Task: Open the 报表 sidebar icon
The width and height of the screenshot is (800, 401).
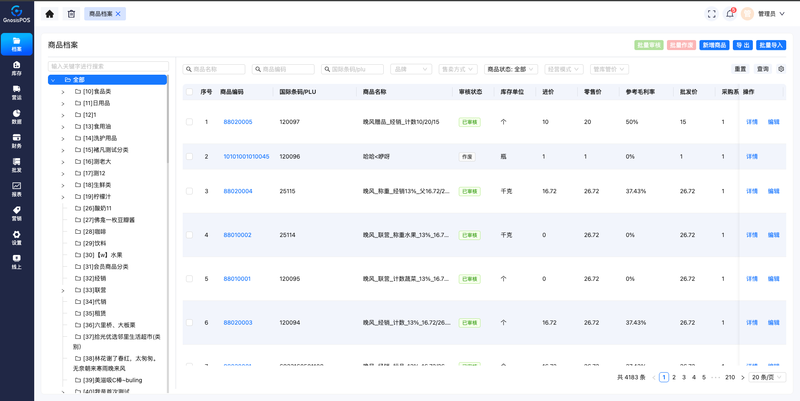Action: [17, 189]
